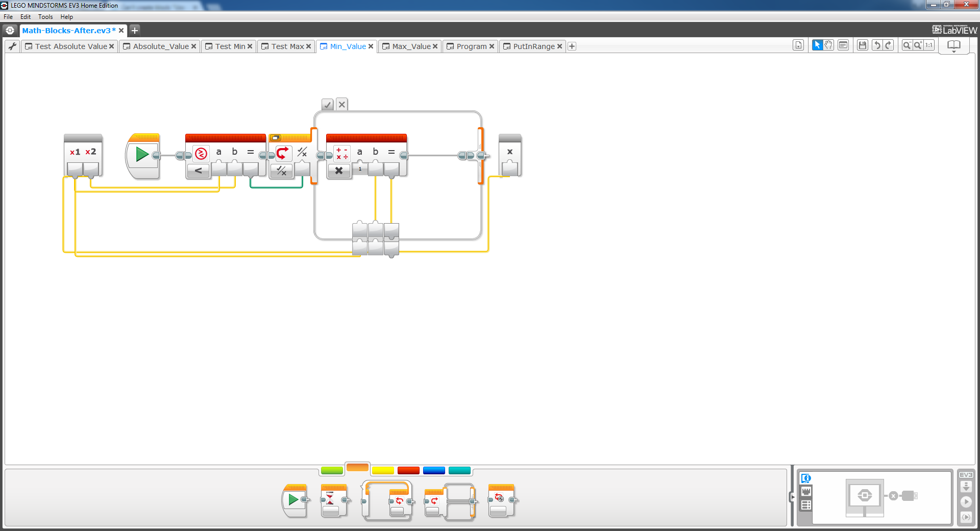Click the Start block on canvas

[143, 155]
